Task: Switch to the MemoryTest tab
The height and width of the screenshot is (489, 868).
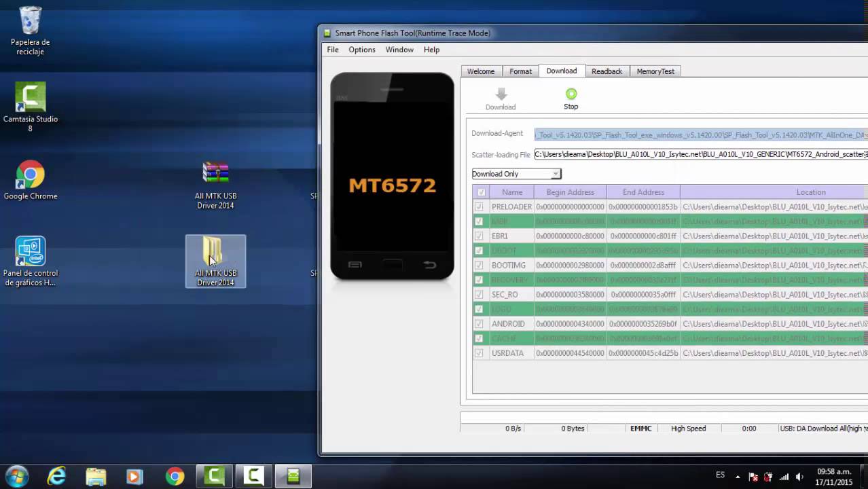Action: click(x=655, y=71)
